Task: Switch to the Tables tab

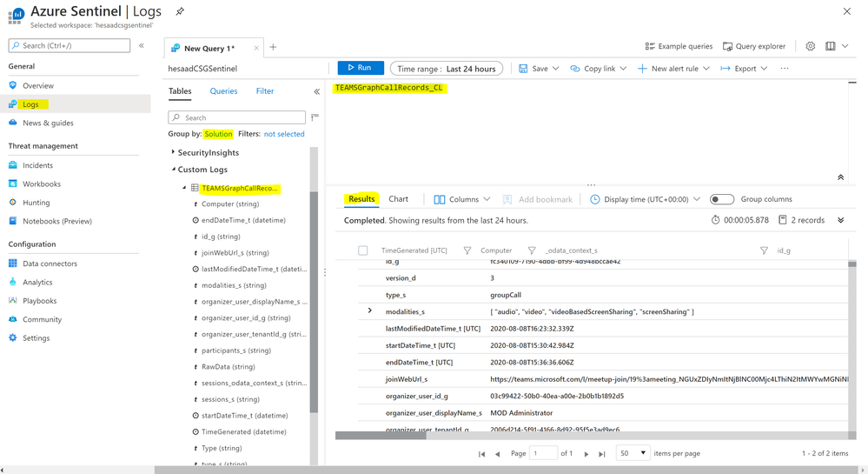Action: [x=180, y=91]
